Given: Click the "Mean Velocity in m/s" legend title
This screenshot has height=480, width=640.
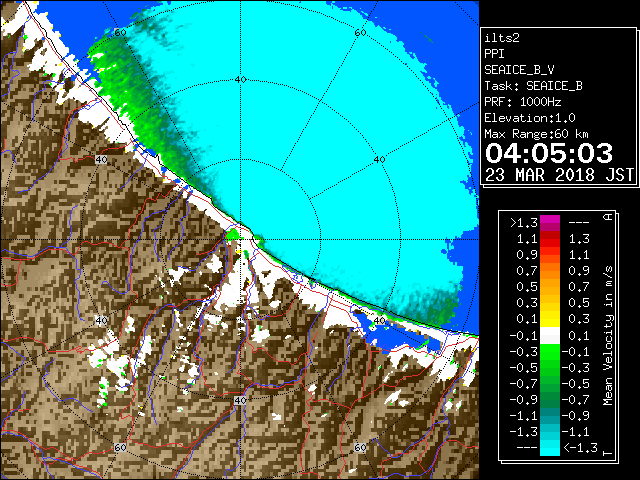Looking at the screenshot, I should pyautogui.click(x=608, y=336).
